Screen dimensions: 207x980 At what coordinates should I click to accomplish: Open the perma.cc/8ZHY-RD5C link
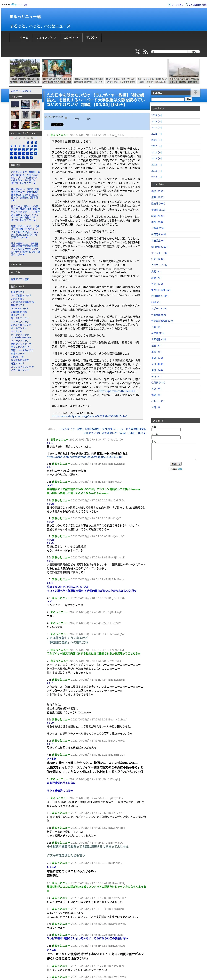(x=118, y=391)
